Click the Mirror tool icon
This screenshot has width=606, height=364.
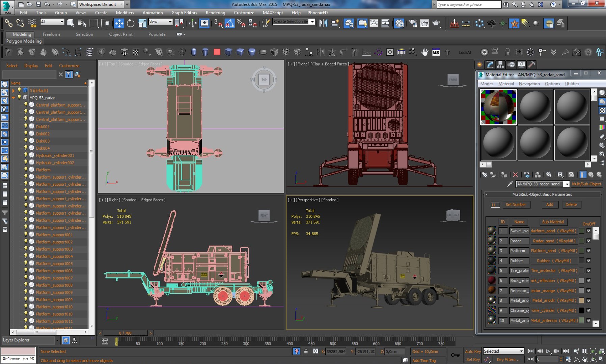323,23
